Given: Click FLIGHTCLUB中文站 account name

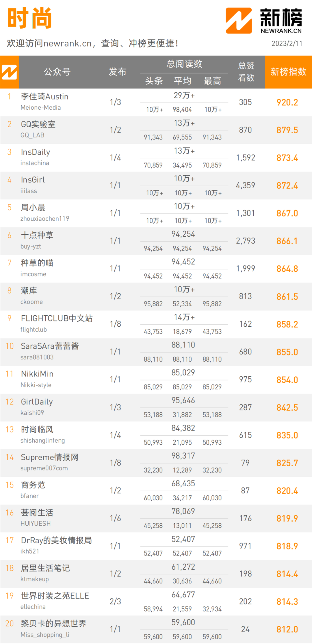Looking at the screenshot, I should click(57, 319).
